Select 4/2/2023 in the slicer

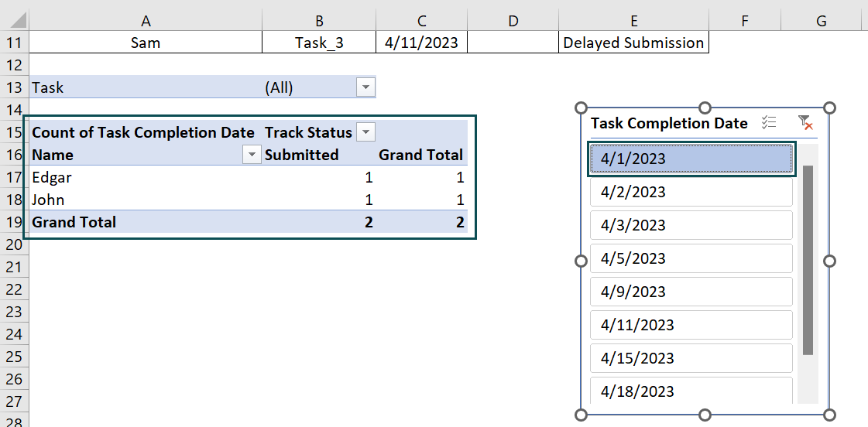[x=691, y=192]
